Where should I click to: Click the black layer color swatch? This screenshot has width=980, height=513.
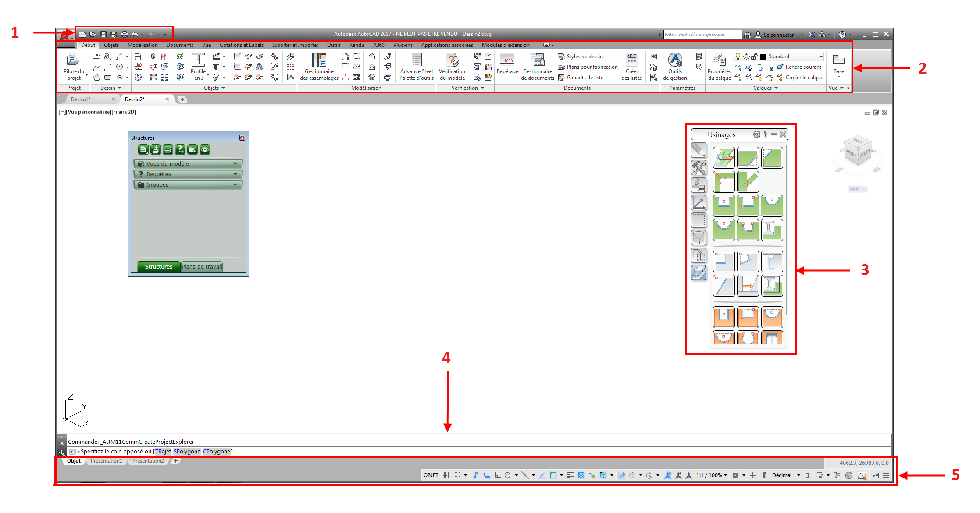point(763,57)
